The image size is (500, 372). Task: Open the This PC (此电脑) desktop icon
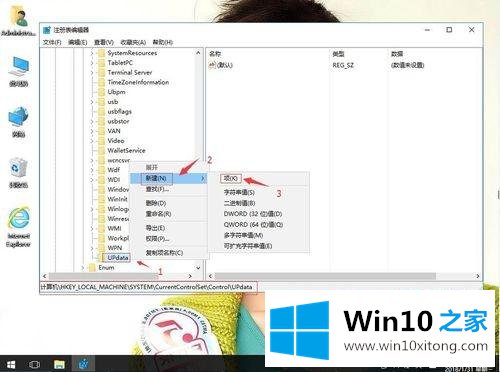click(x=19, y=71)
